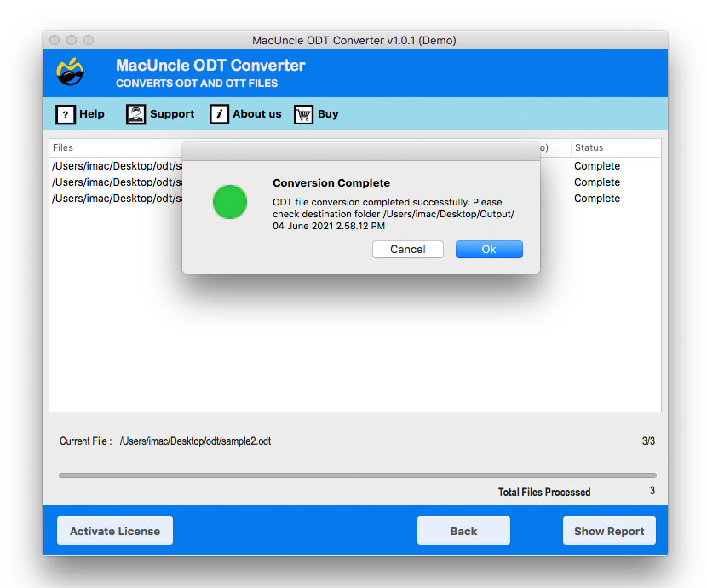Click the Ok button in Conversion Complete dialog

[x=489, y=249]
